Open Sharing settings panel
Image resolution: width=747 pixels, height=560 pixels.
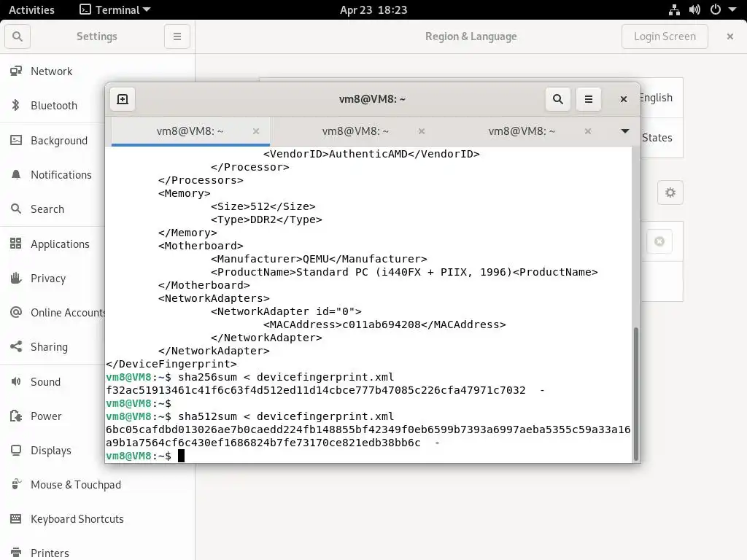pyautogui.click(x=53, y=346)
